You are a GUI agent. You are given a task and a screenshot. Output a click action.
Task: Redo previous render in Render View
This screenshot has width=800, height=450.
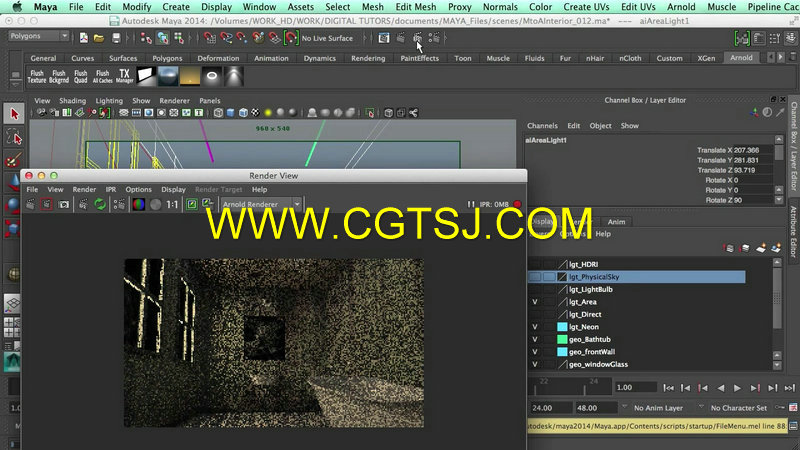pos(31,205)
